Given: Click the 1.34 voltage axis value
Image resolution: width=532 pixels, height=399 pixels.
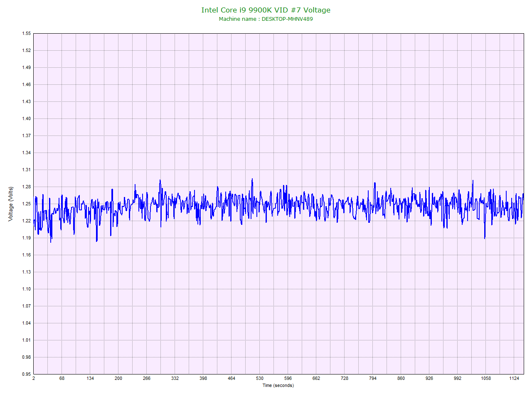Looking at the screenshot, I should (27, 153).
